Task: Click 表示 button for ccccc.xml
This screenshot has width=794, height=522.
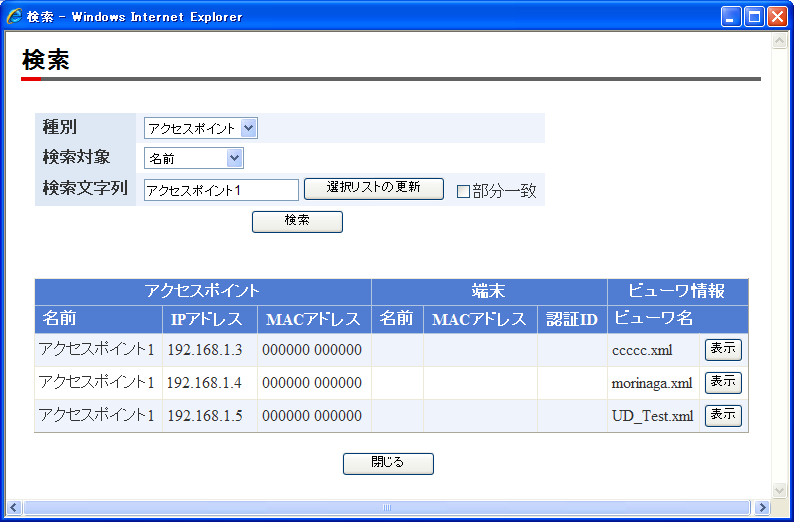Action: [723, 349]
